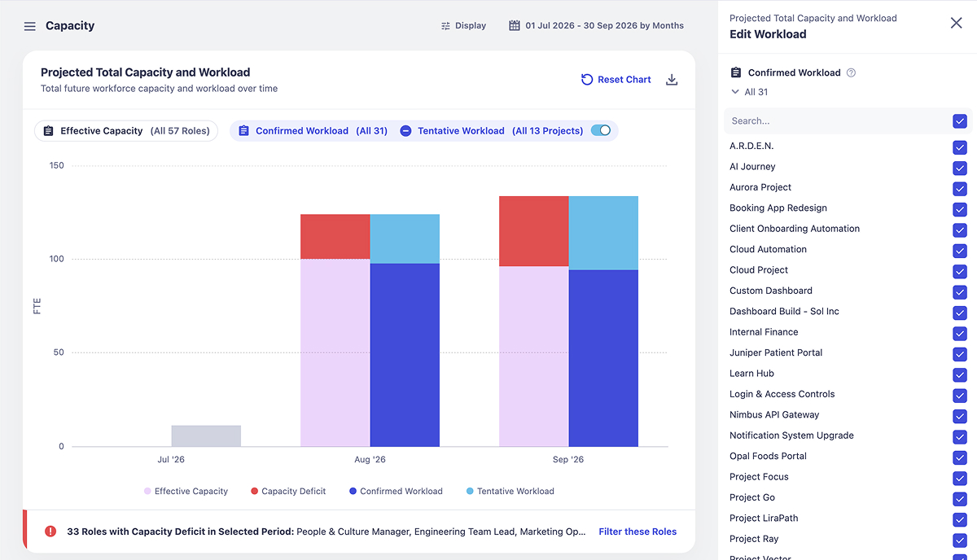Click the Opal Foods Portal project name

point(768,457)
